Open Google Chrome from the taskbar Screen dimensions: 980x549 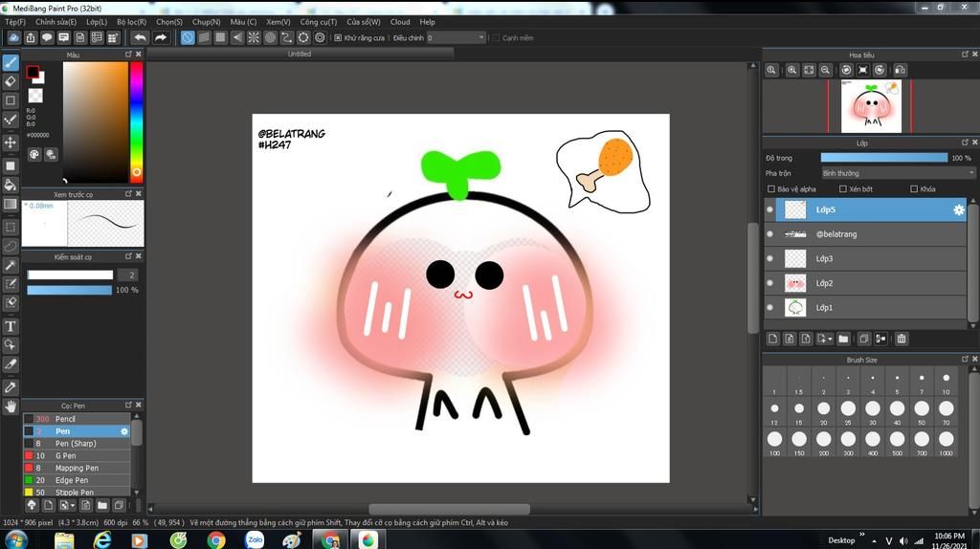coord(216,540)
